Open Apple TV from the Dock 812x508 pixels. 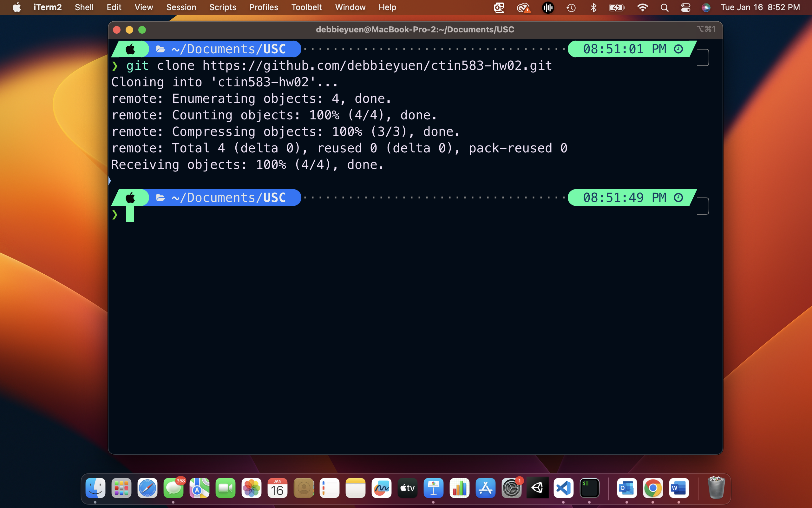coord(407,488)
